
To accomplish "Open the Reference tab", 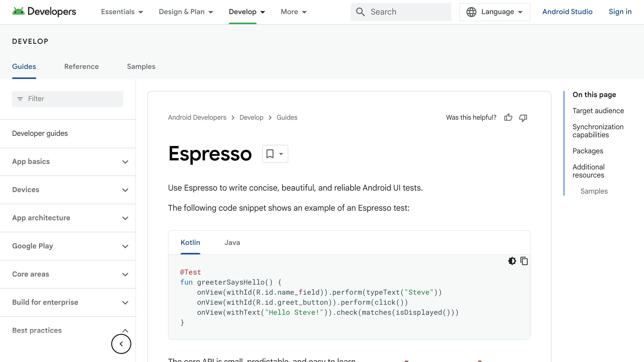I will tap(81, 66).
